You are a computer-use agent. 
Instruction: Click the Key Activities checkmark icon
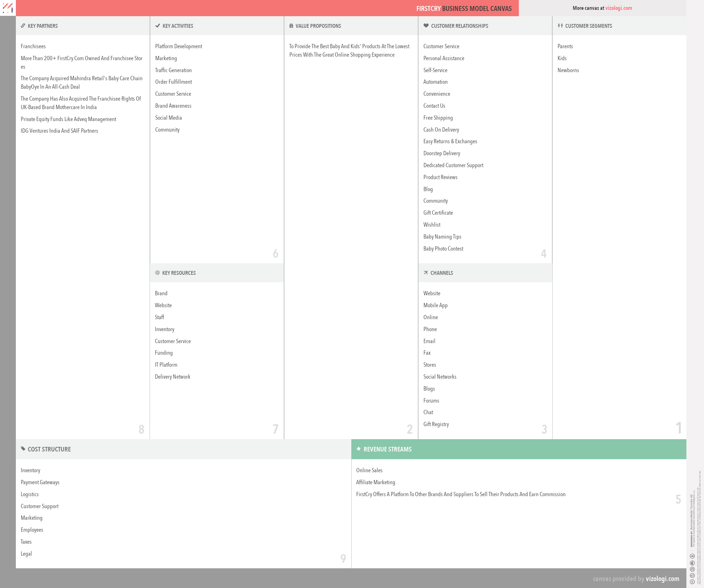pyautogui.click(x=158, y=26)
